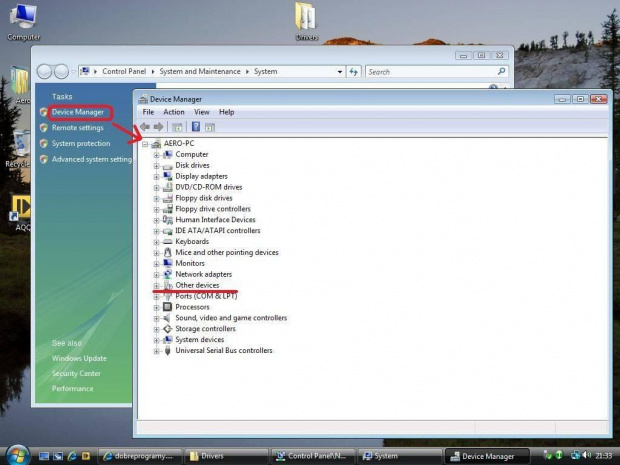The width and height of the screenshot is (620, 465).
Task: Click the Windows Start orb
Action: coord(18,455)
